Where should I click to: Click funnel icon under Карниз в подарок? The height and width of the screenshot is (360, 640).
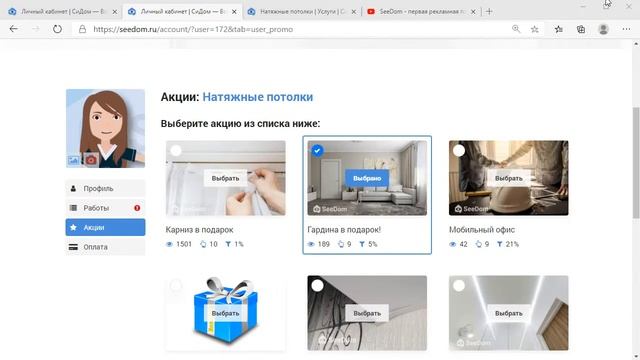(228, 244)
